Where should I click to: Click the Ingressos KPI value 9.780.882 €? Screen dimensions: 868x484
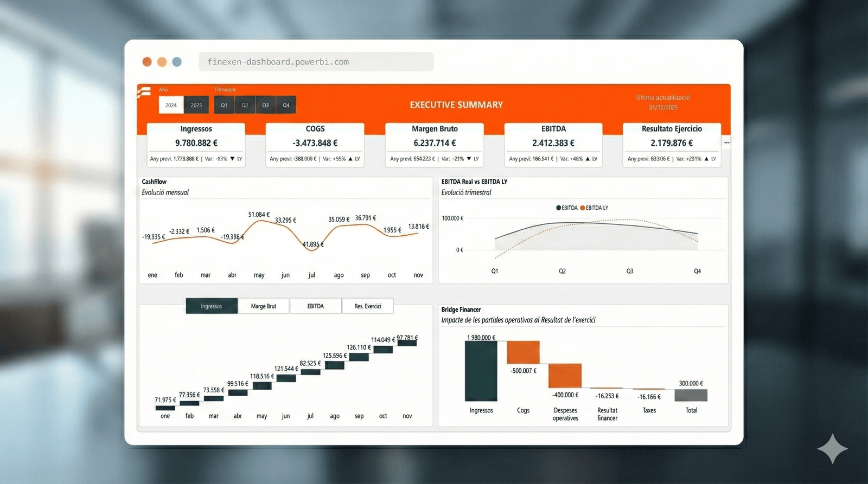(196, 143)
